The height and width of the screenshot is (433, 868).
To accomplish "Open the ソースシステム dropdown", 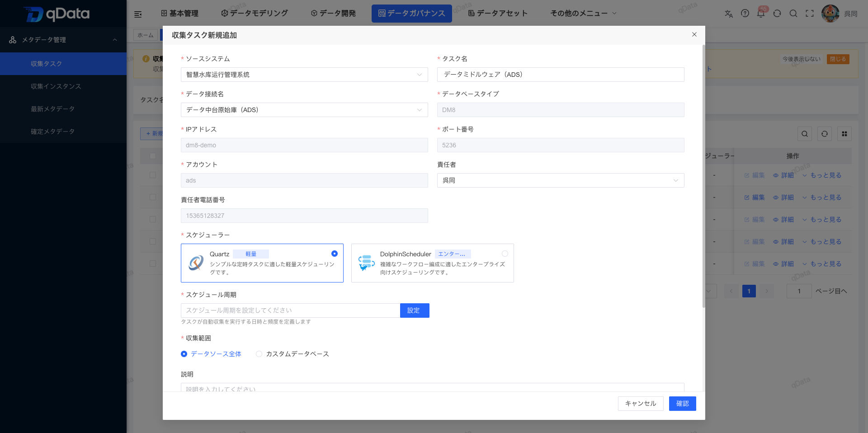I will point(304,75).
